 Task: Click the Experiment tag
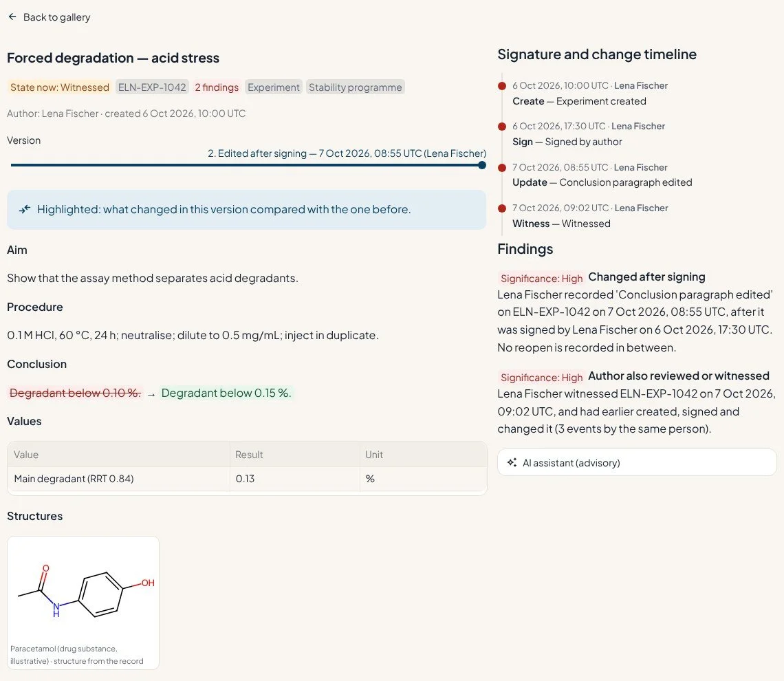274,87
